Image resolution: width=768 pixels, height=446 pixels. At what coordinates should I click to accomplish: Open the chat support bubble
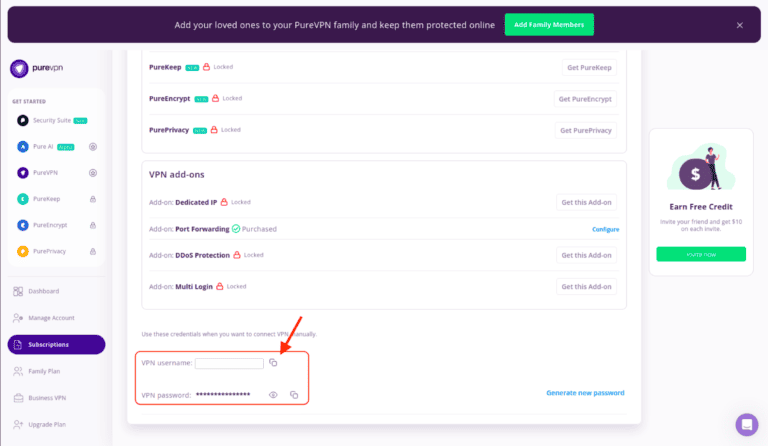click(x=746, y=424)
